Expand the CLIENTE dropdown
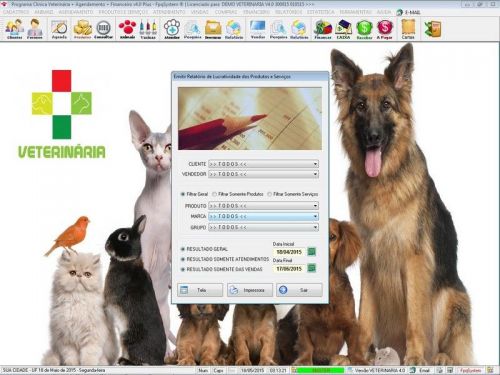This screenshot has width=500, height=375. [315, 164]
